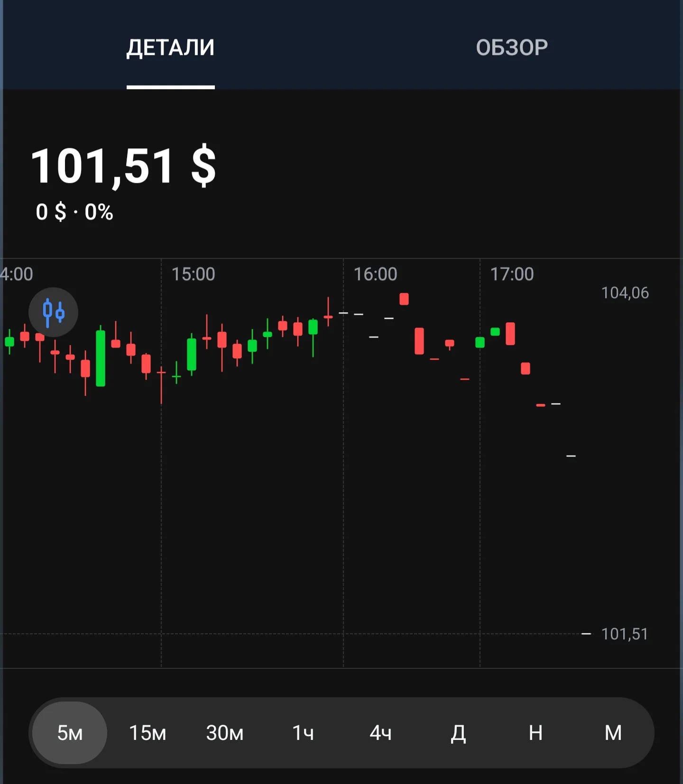Screen dimensions: 683x784
Task: Choose the Н weekly timeframe
Action: (535, 733)
